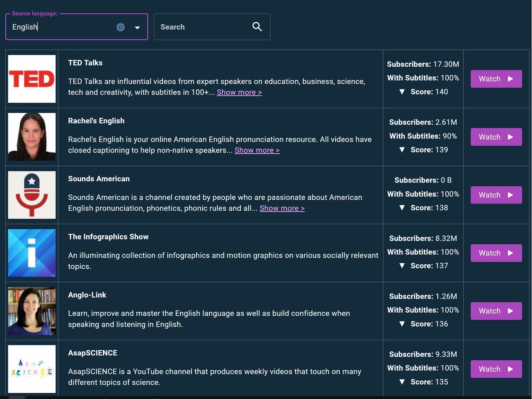
Task: Click the magnifier icon in Search box
Action: coord(257,27)
